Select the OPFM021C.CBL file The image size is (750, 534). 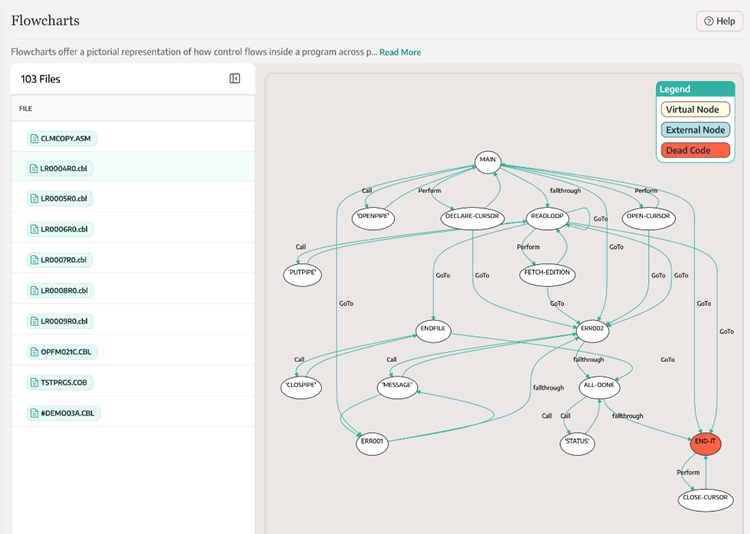(x=62, y=352)
